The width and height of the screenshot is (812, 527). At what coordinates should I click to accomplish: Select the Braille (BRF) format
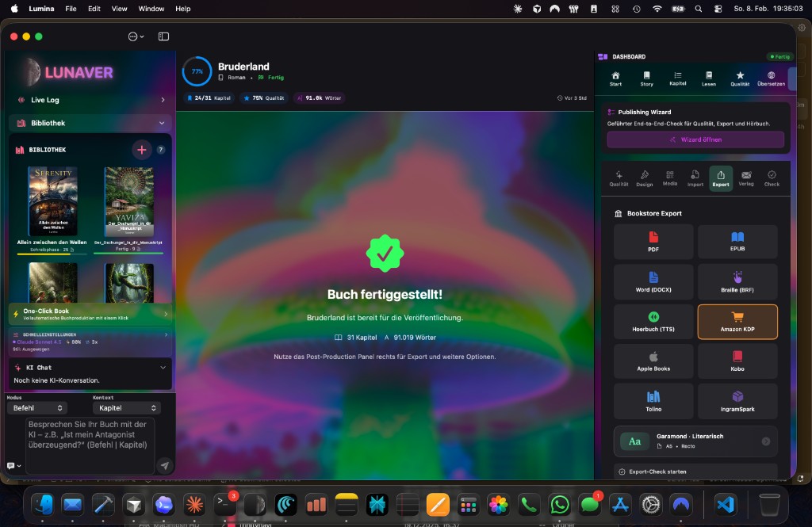click(x=737, y=281)
